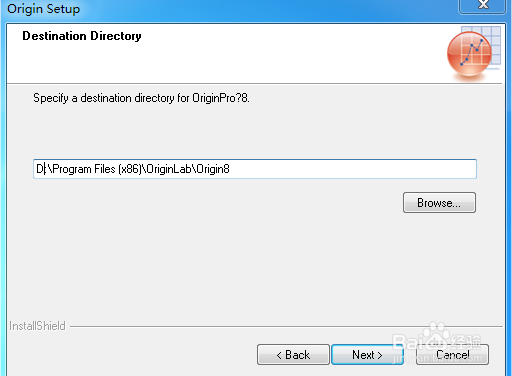Click the Next > button
This screenshot has width=512, height=376.
[x=367, y=355]
